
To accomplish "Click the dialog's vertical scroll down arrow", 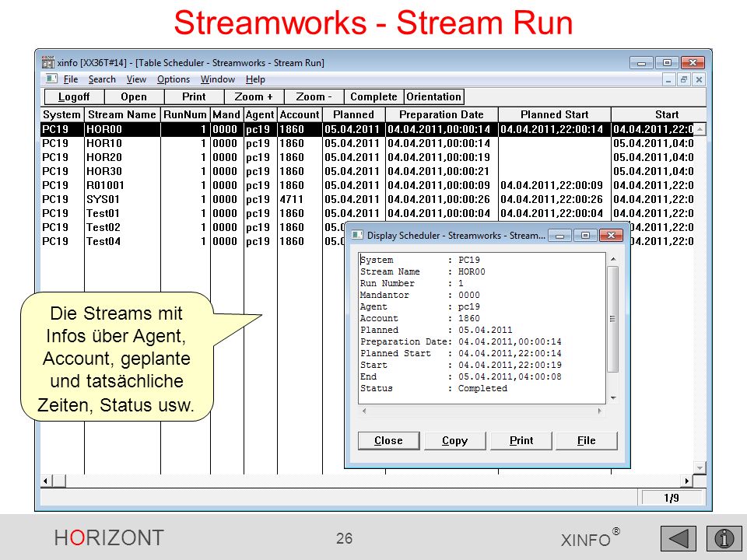I will pos(613,398).
